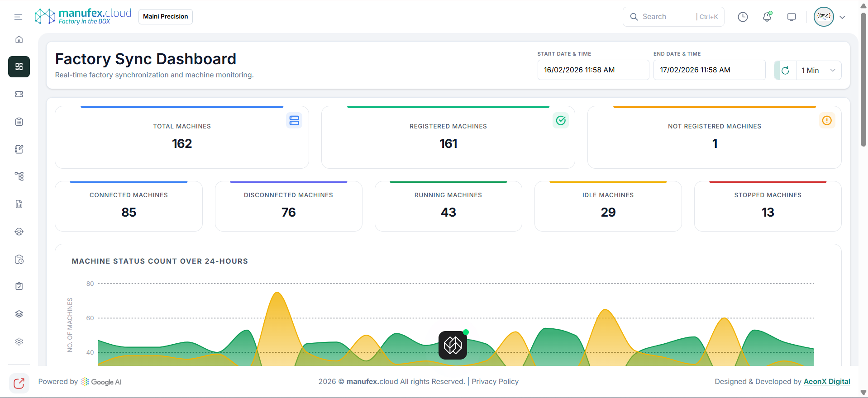Expand the profile menu chevron
The image size is (868, 398).
click(842, 17)
